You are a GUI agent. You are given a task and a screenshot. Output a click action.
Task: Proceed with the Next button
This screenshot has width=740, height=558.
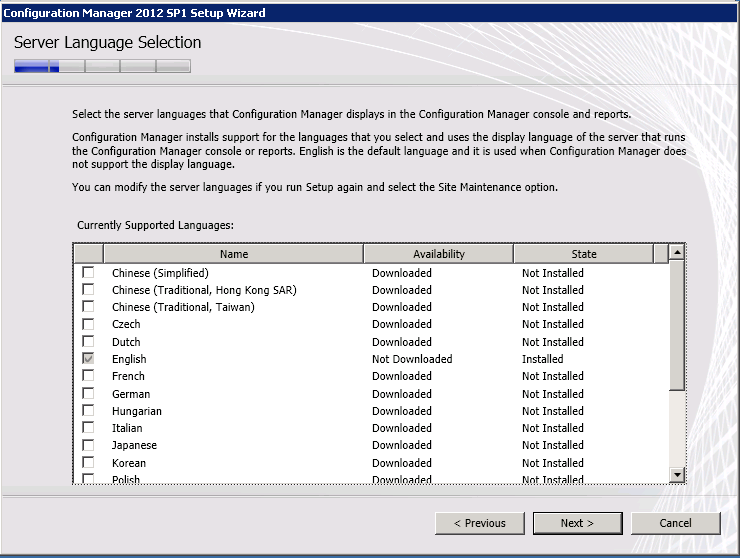(577, 523)
